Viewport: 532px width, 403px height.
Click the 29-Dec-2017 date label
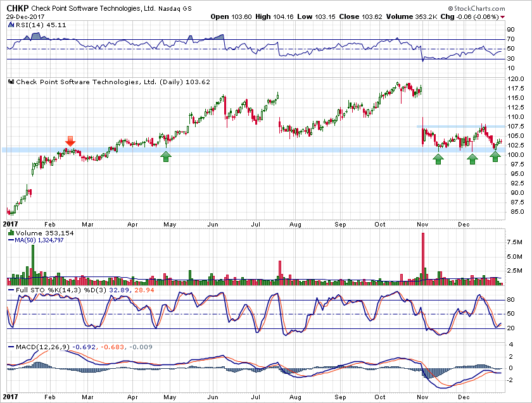[22, 16]
